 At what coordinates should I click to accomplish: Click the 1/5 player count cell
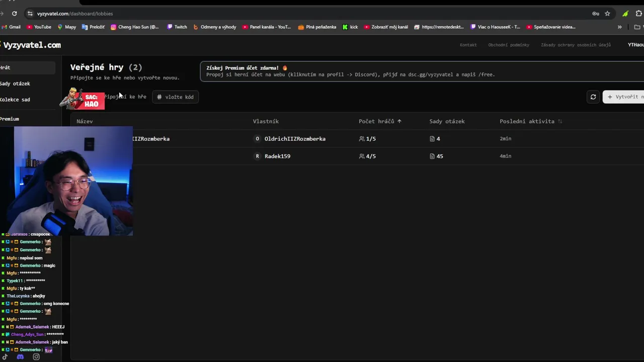pyautogui.click(x=367, y=139)
